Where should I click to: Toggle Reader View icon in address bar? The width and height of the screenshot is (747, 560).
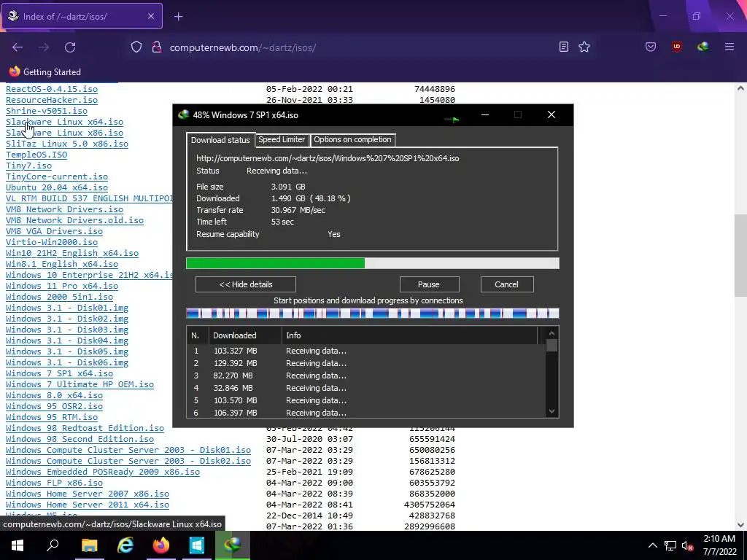[x=564, y=47]
